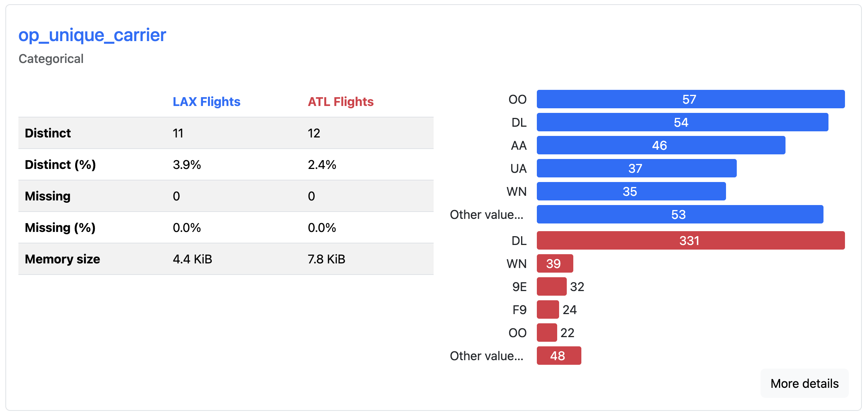Select the red WN bar showing 39
This screenshot has height=417, width=868.
pos(554,264)
